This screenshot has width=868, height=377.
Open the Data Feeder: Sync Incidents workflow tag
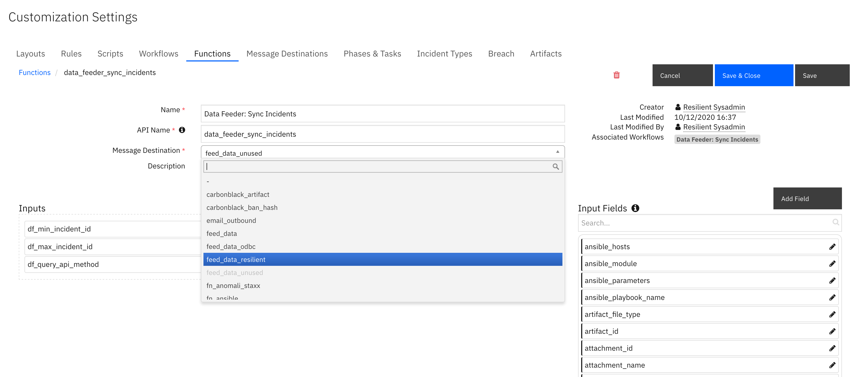717,139
